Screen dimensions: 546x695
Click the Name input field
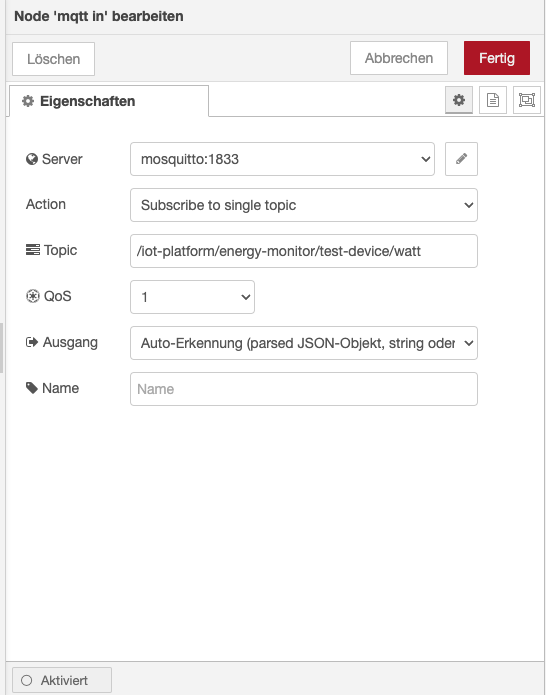point(304,389)
